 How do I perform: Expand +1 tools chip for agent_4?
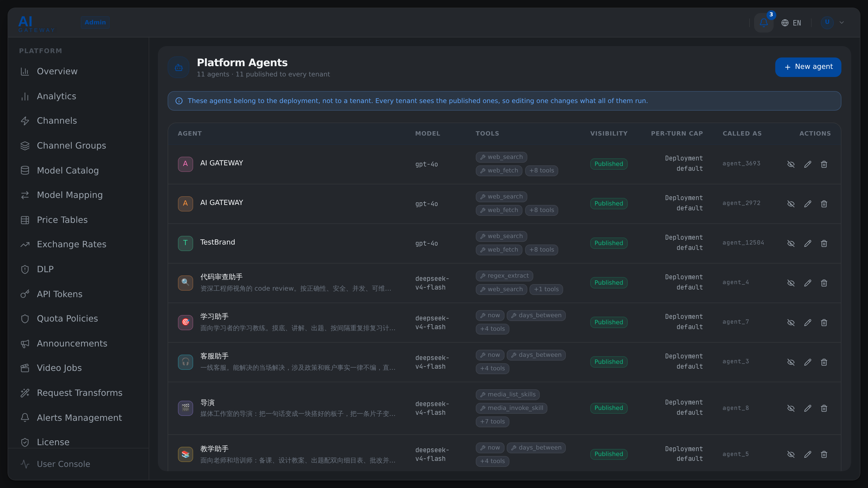(546, 289)
